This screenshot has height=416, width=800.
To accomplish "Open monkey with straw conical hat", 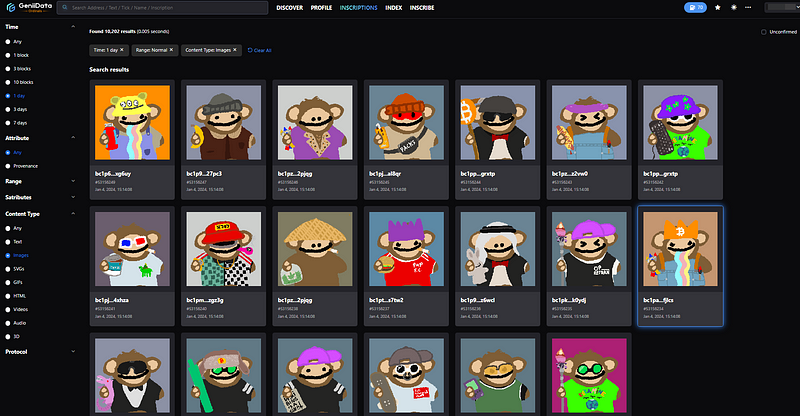I will pos(315,249).
